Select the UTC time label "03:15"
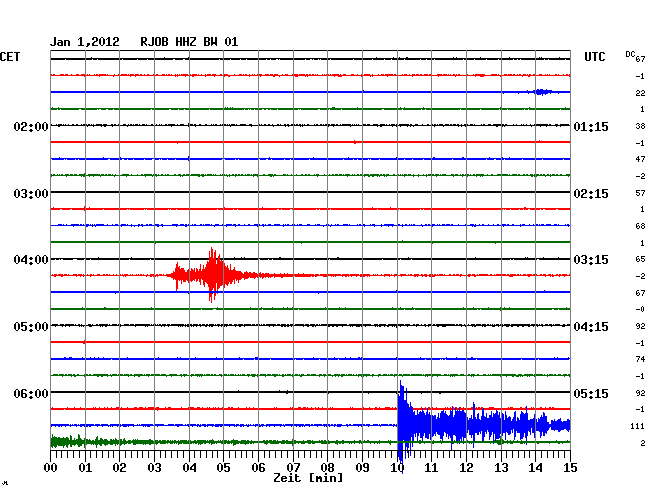This screenshot has width=650, height=494. tap(591, 260)
